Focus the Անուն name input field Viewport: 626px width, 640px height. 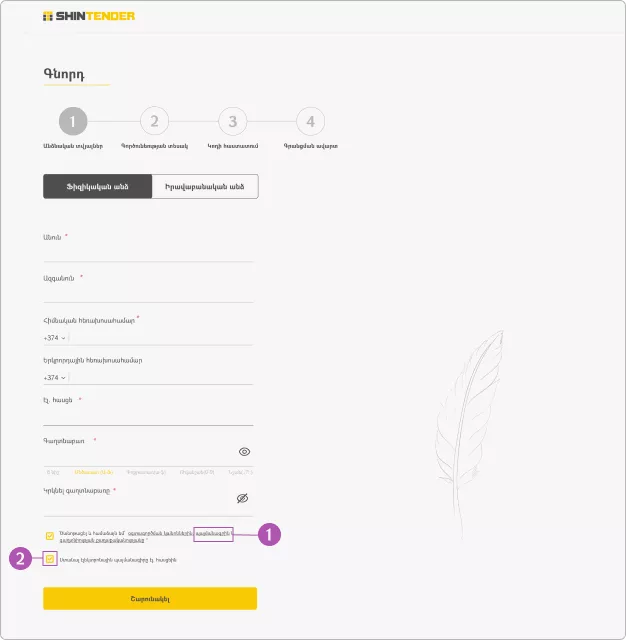(x=149, y=253)
